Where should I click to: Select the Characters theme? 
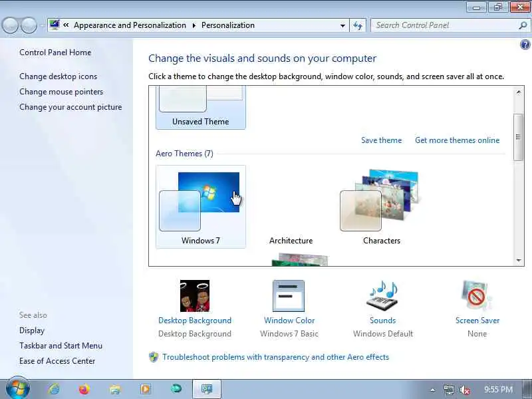[x=381, y=207]
